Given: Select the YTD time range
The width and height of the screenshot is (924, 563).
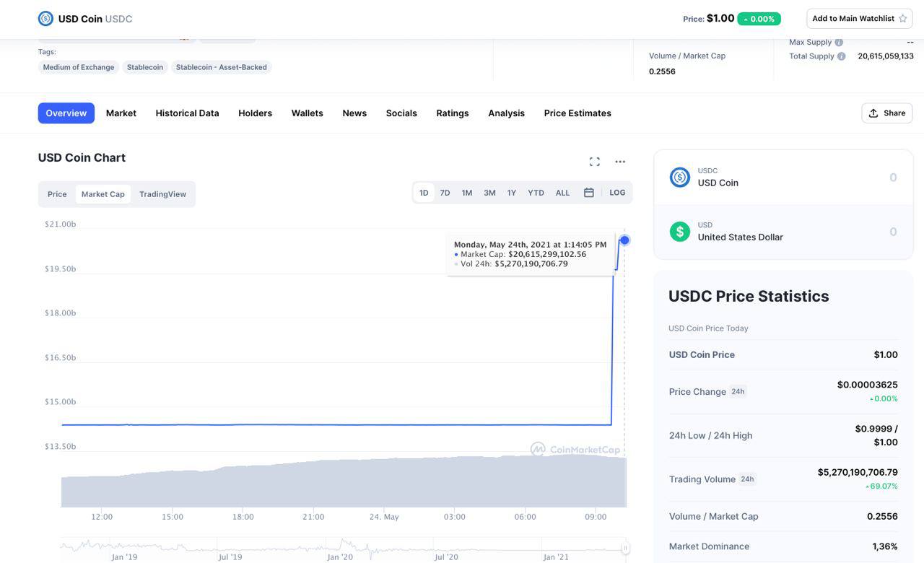Looking at the screenshot, I should coord(536,193).
